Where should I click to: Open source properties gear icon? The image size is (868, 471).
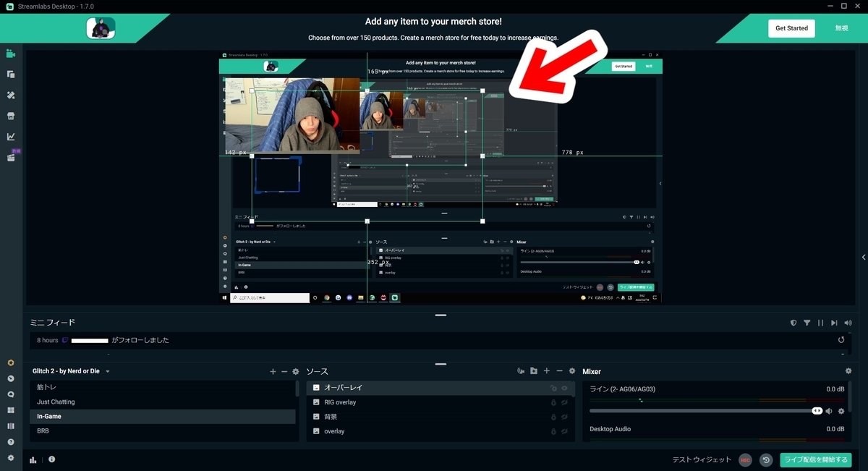coord(571,371)
